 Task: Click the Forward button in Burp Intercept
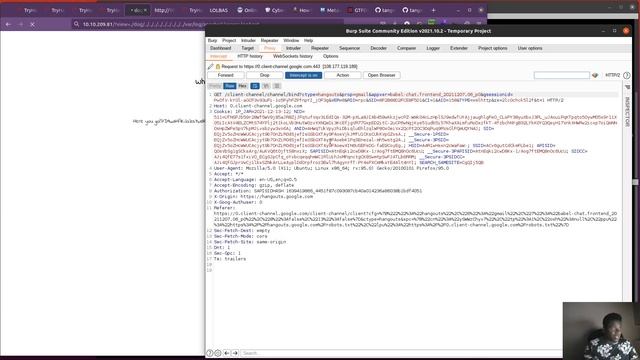(x=226, y=75)
